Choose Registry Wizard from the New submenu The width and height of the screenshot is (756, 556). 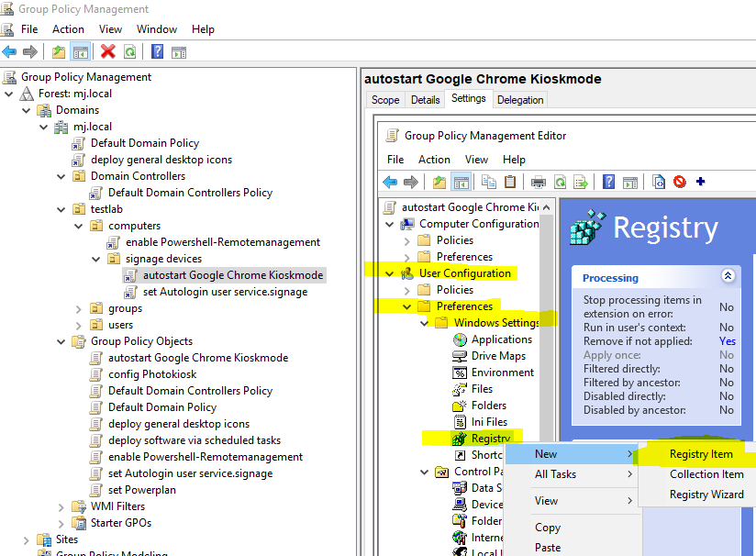point(706,495)
